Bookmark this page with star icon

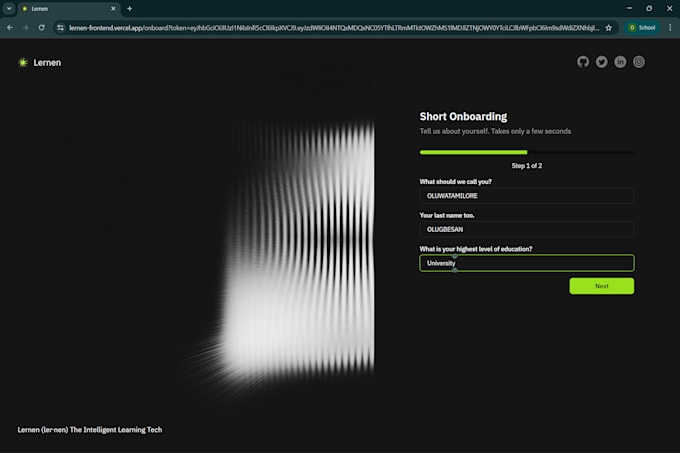coord(608,28)
